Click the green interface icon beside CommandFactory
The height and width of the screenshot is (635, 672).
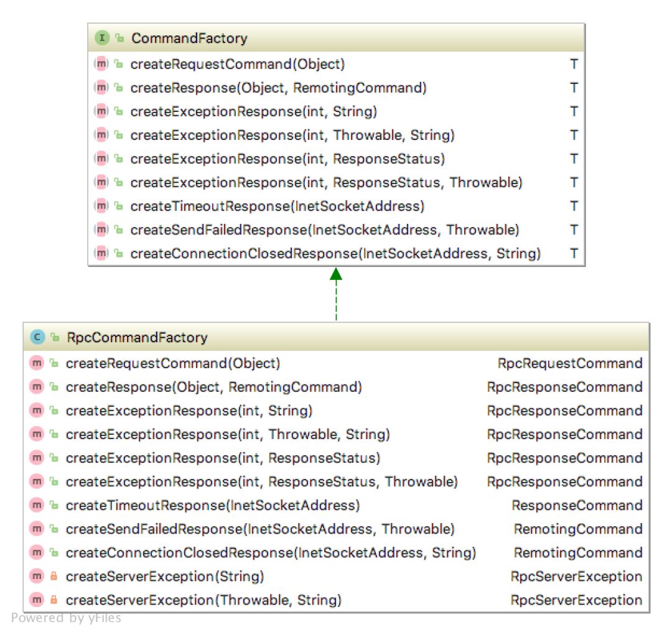pos(102,38)
